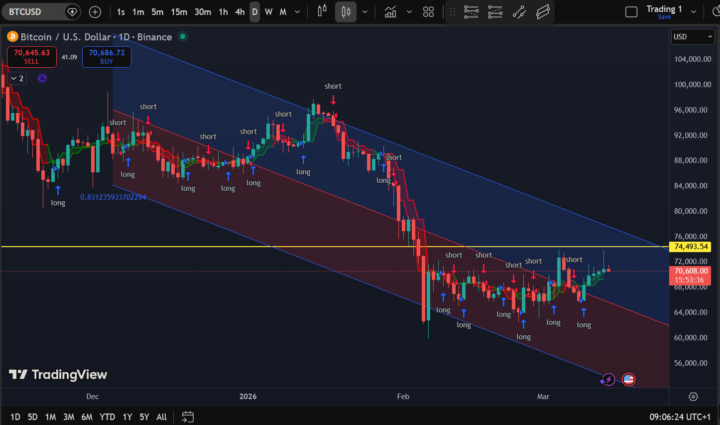The width and height of the screenshot is (720, 425).
Task: Click the red 70,608.00 current price label
Action: coord(690,275)
